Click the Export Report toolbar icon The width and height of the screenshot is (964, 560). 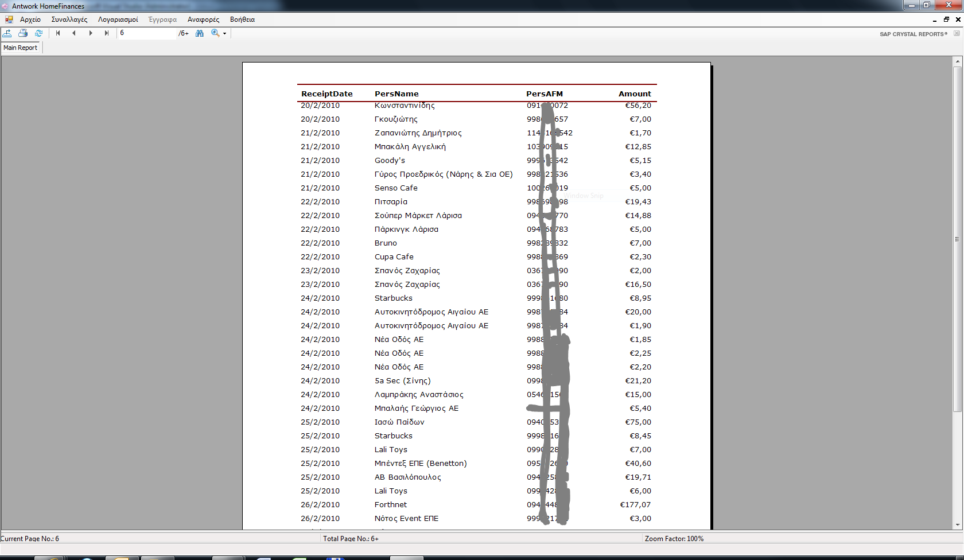[7, 33]
